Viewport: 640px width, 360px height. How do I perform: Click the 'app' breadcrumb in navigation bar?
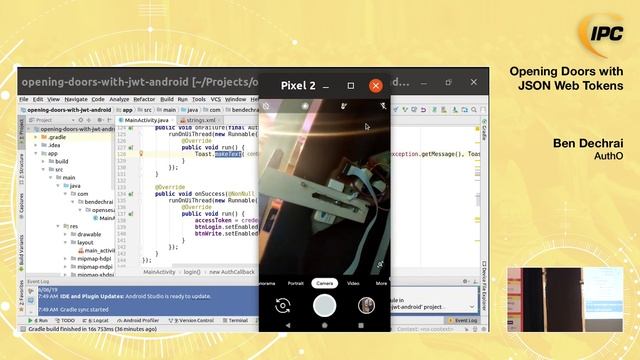[125, 110]
